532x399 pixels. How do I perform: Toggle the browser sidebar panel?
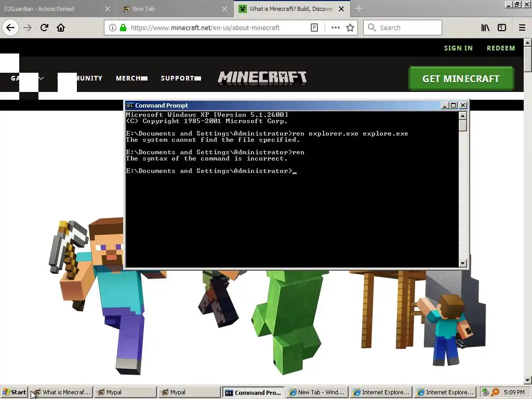[502, 28]
